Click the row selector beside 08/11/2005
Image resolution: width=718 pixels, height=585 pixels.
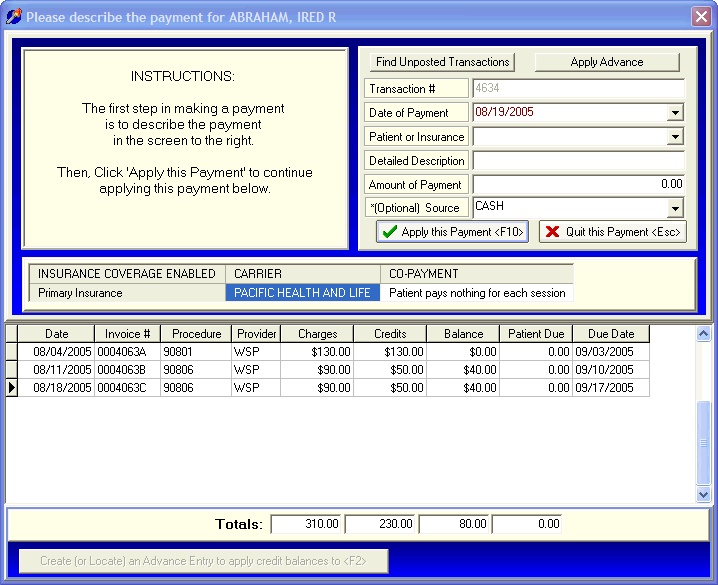pos(11,369)
